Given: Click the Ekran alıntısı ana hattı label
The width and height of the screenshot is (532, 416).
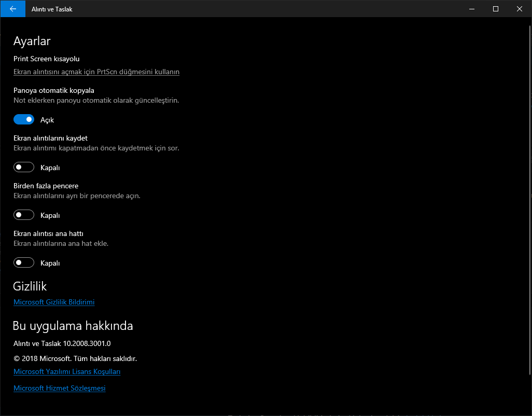Looking at the screenshot, I should click(49, 234).
